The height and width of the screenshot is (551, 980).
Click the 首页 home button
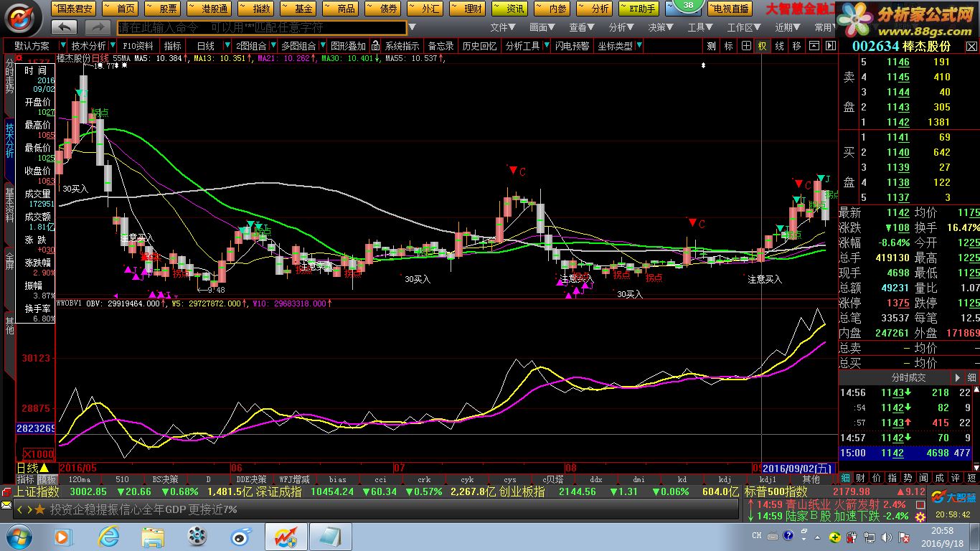click(x=120, y=9)
